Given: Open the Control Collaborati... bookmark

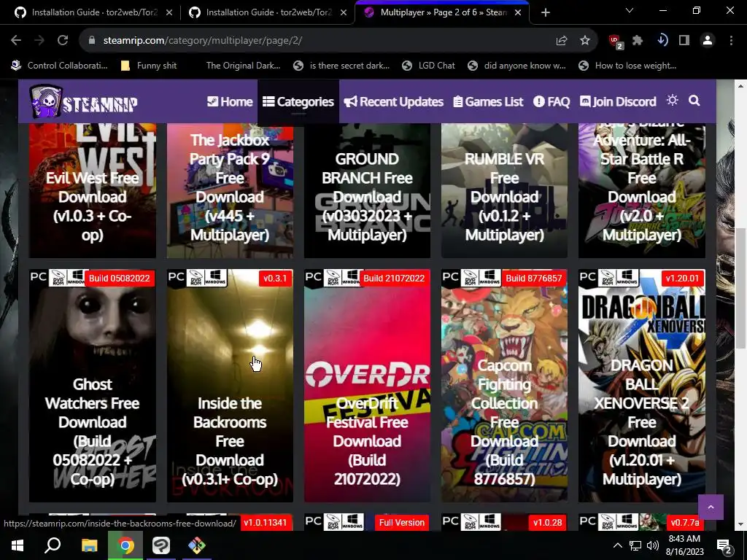Looking at the screenshot, I should point(60,66).
